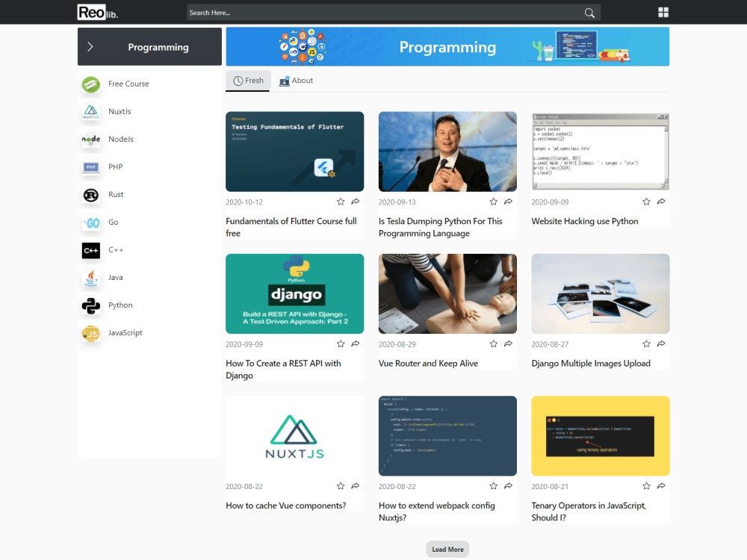
Task: Click the Load More button
Action: 447,549
